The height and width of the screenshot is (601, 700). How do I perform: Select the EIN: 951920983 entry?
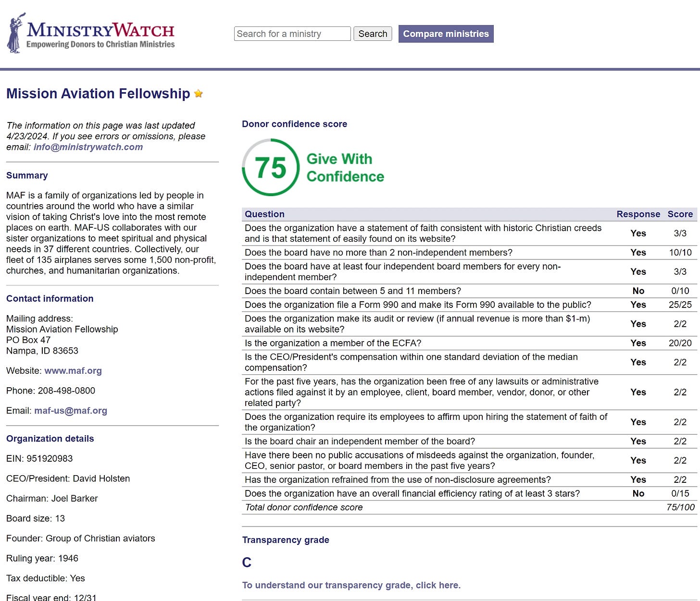click(x=39, y=459)
